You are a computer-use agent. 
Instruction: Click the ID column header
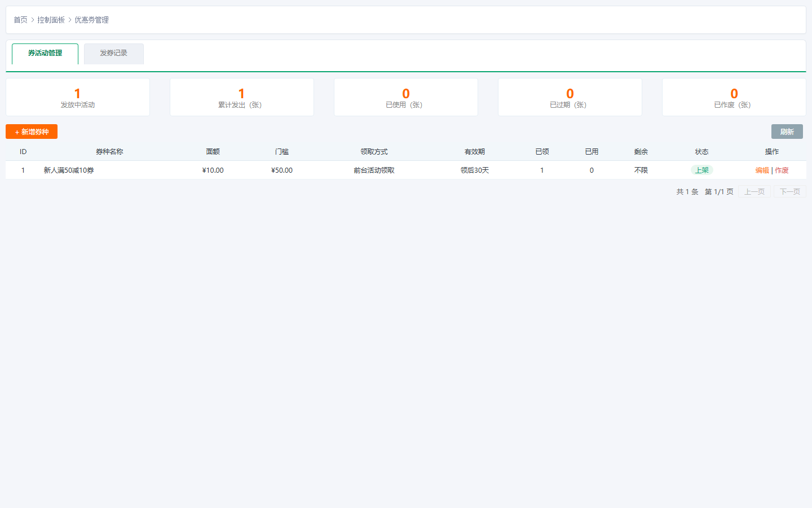23,152
